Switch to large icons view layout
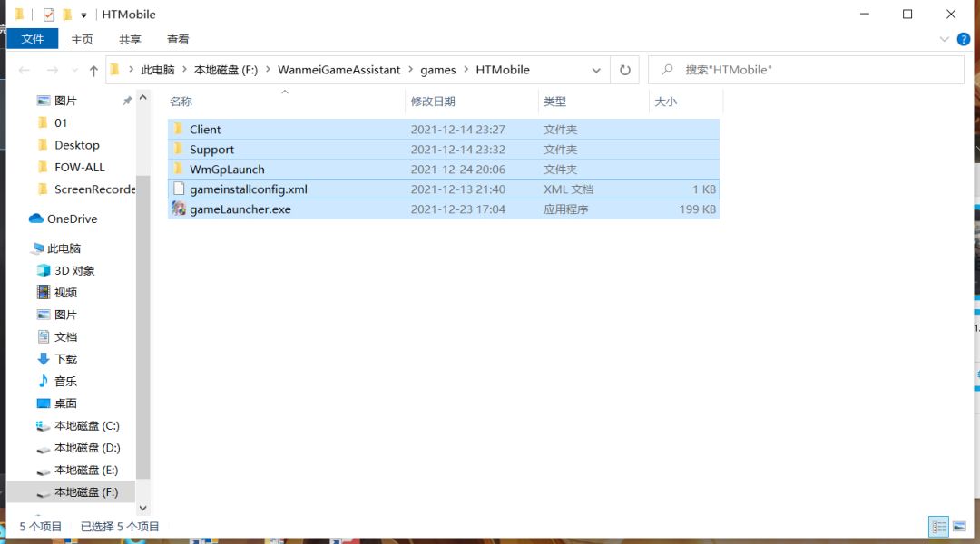The image size is (980, 544). point(959,527)
